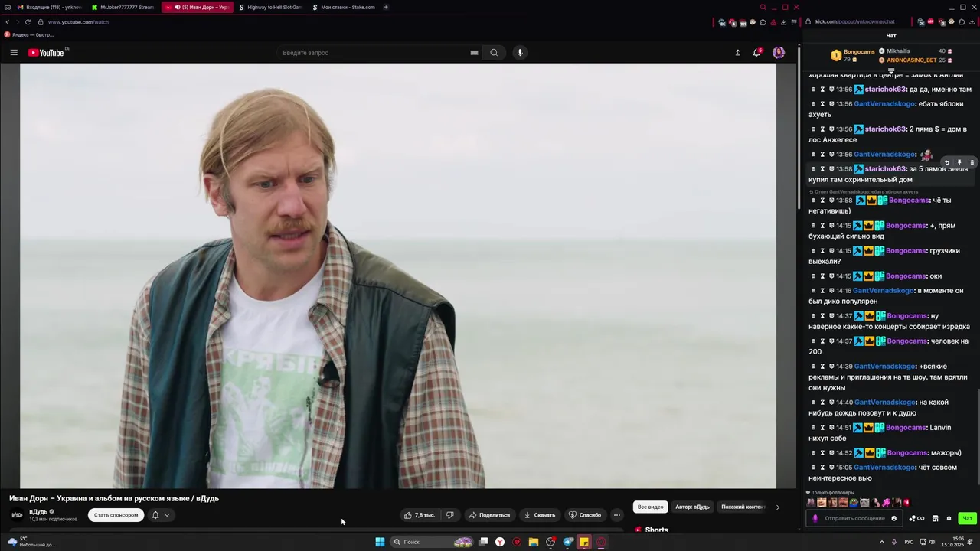The width and height of the screenshot is (980, 551).
Task: Open the YouTube notifications bell
Action: tap(757, 52)
